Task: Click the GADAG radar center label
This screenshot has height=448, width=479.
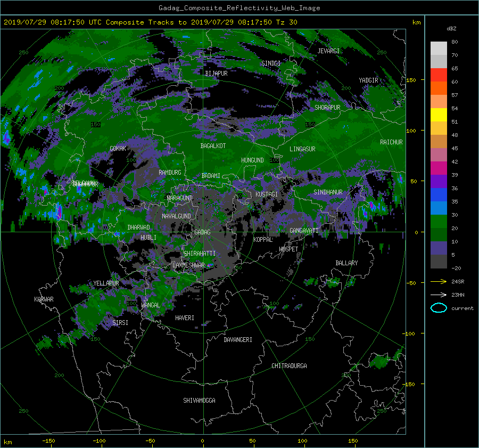Action: coord(202,232)
